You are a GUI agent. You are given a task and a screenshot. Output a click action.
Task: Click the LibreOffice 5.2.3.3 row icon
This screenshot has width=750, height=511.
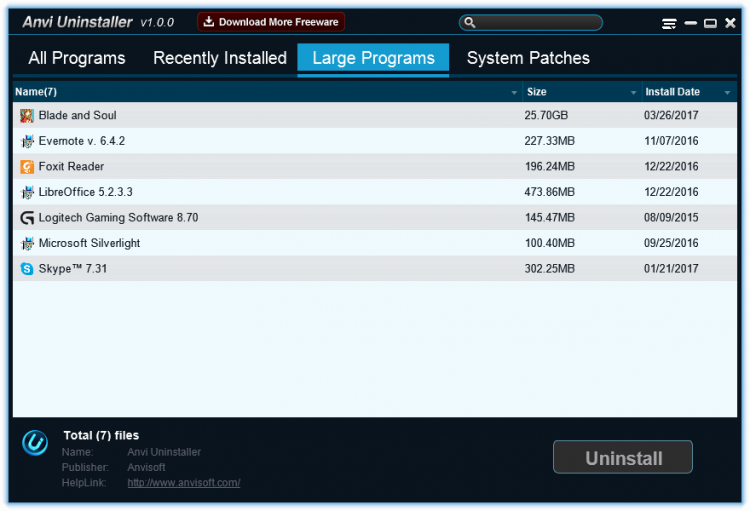[27, 192]
